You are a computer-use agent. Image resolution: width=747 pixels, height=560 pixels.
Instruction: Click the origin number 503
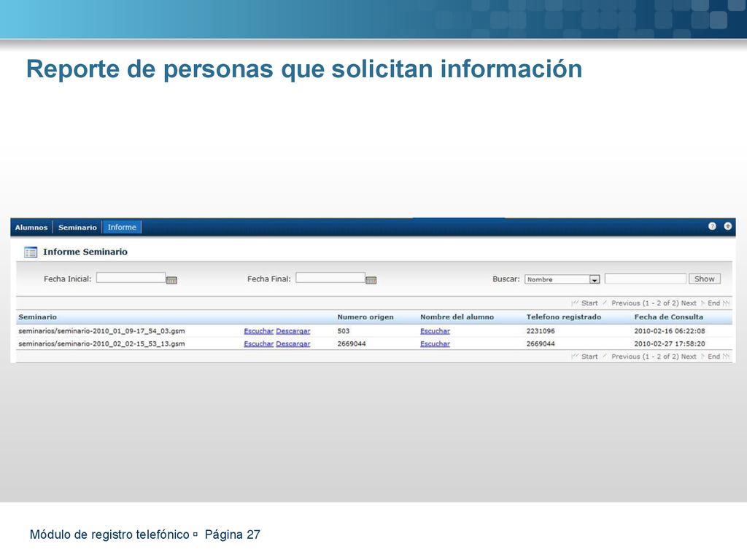coord(344,331)
